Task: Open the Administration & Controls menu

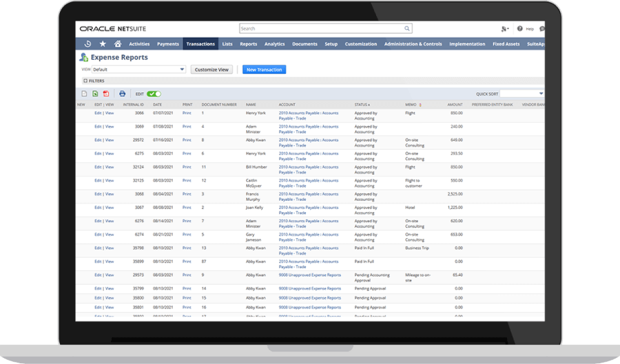Action: tap(413, 44)
